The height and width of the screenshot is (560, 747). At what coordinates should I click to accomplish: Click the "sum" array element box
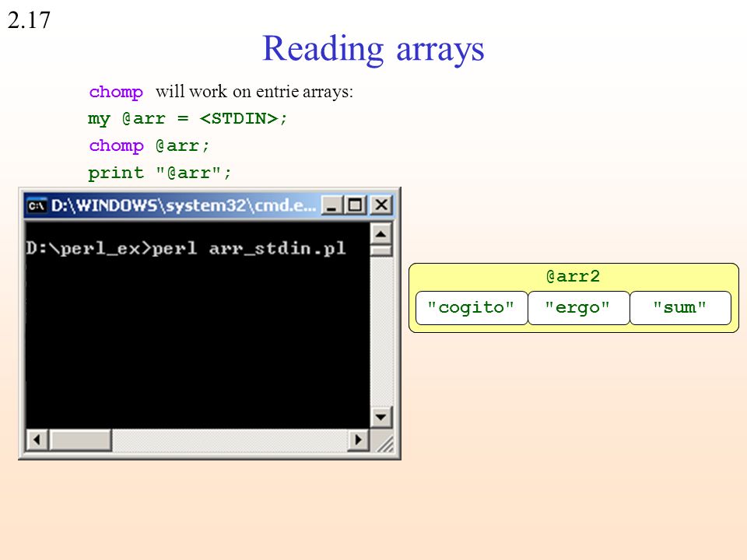[x=680, y=308]
